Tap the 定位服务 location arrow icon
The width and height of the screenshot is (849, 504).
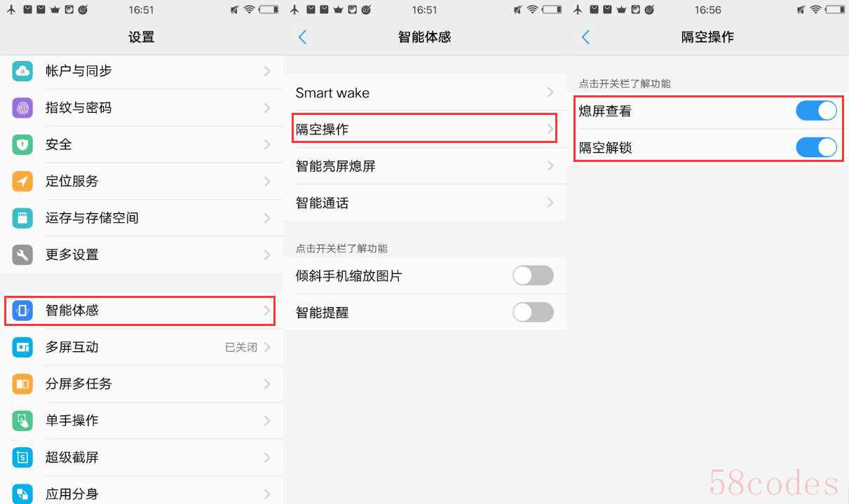22,181
